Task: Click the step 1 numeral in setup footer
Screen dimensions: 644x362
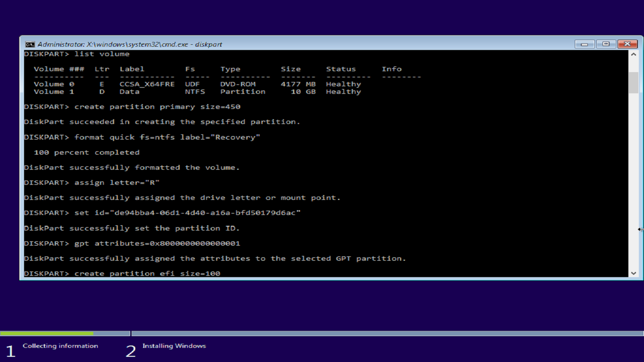Action: pos(10,351)
